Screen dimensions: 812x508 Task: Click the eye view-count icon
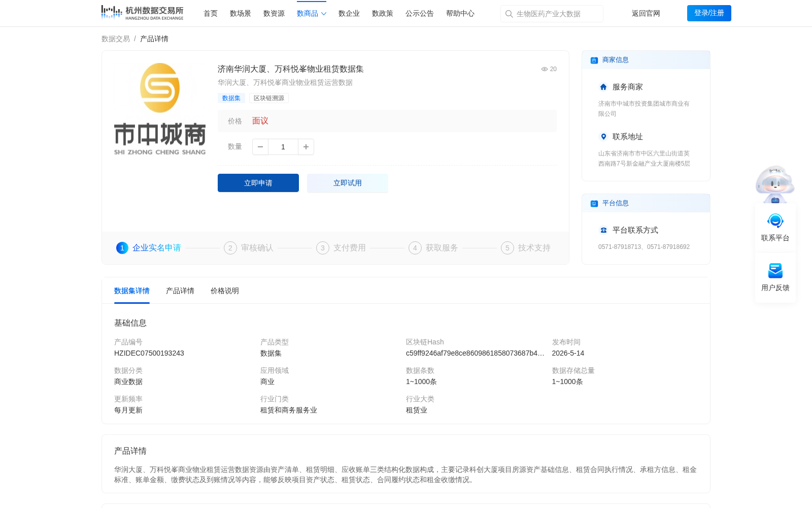point(545,69)
